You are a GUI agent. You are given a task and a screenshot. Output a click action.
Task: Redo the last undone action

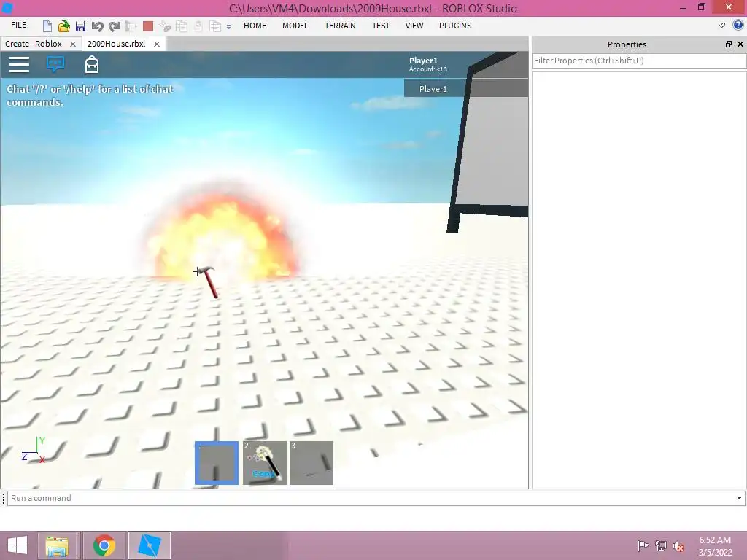pyautogui.click(x=115, y=26)
